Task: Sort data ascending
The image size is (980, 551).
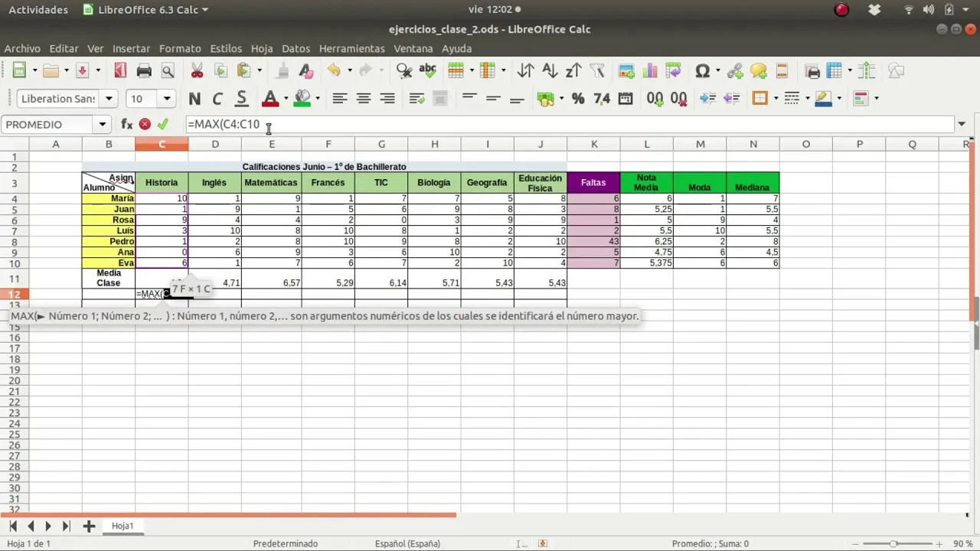Action: click(550, 70)
